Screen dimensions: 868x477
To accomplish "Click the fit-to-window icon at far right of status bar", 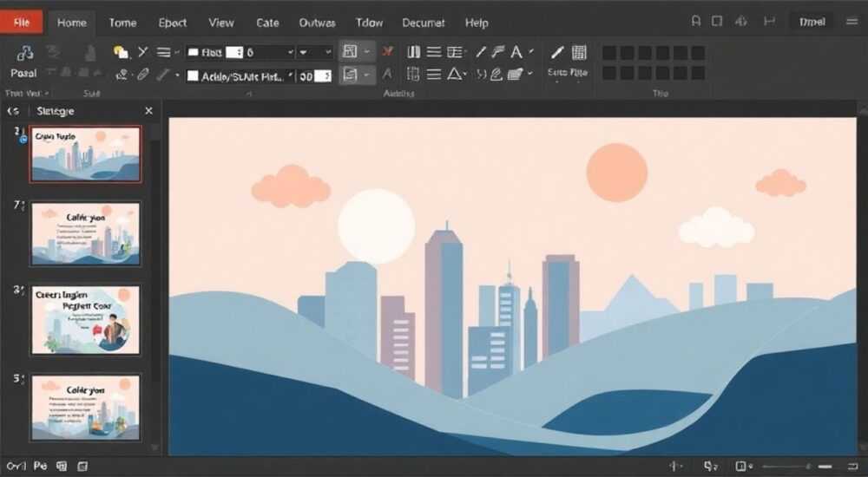I will click(x=853, y=467).
